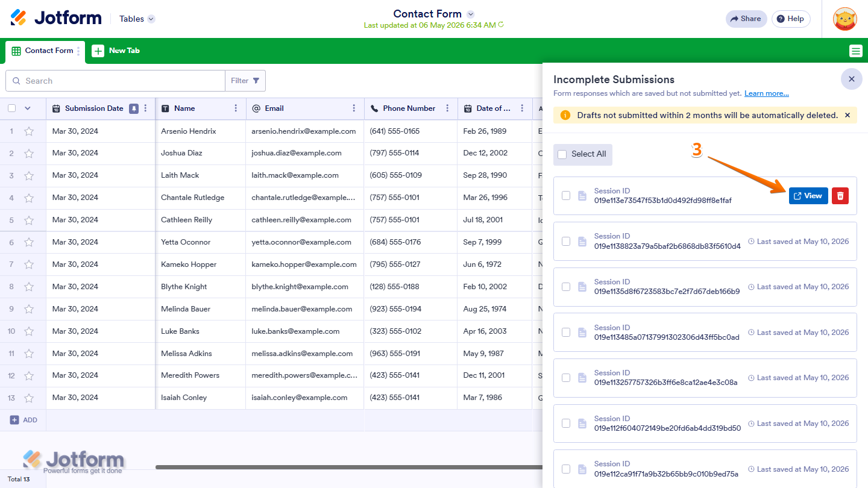The width and height of the screenshot is (868, 488).
Task: Expand the row selection chevron in the table header
Action: point(27,108)
